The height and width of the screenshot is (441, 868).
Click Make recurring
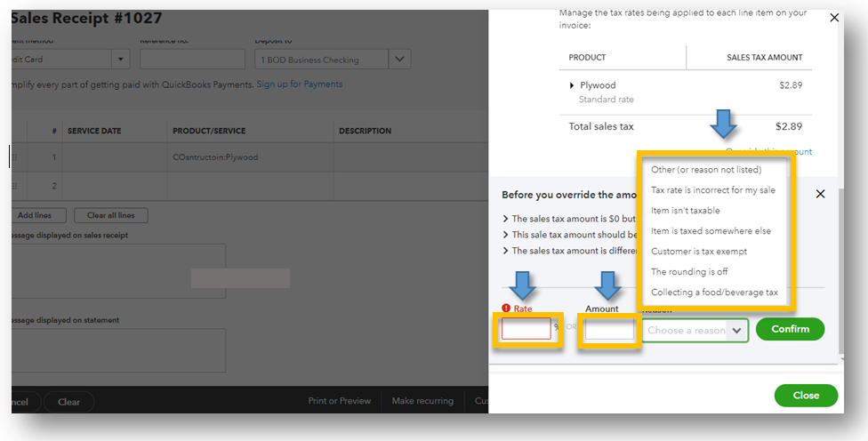point(422,401)
